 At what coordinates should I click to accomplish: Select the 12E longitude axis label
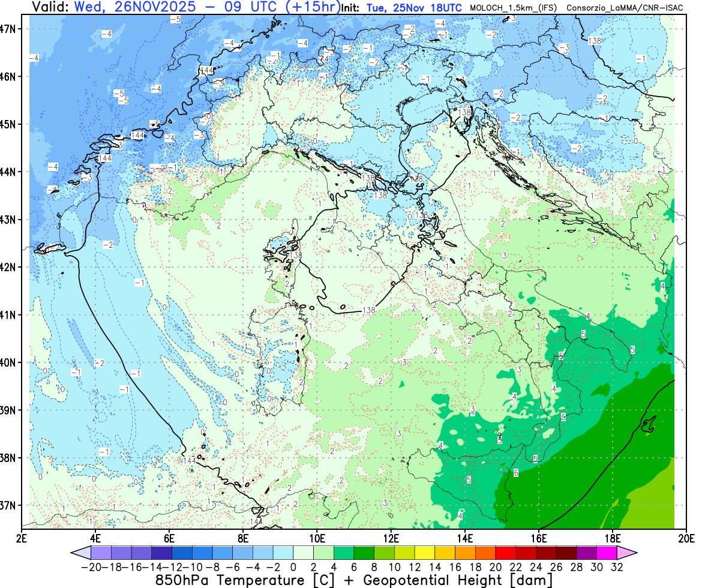click(x=391, y=536)
